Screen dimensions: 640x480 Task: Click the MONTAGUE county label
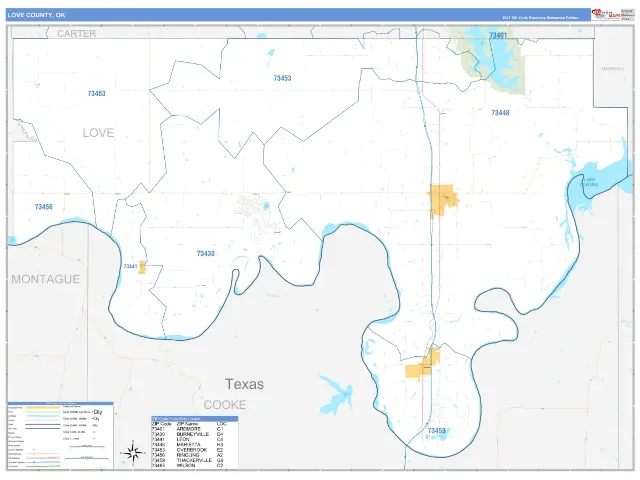(x=46, y=279)
